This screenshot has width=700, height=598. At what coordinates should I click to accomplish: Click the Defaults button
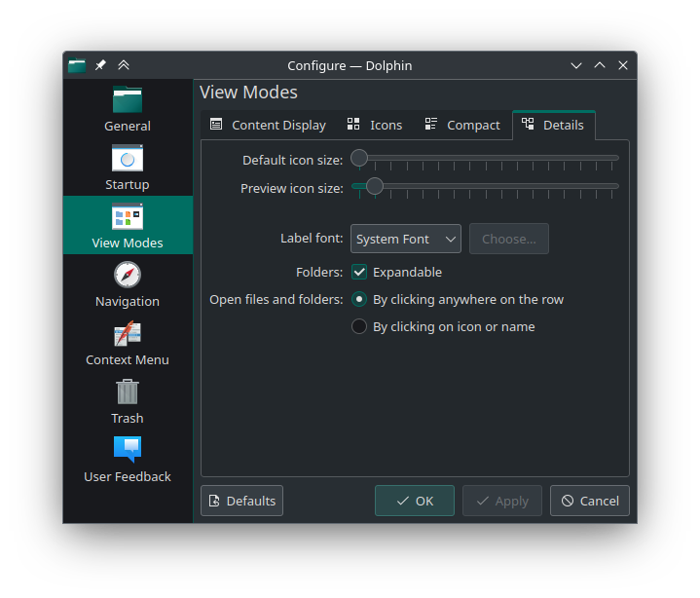point(242,501)
